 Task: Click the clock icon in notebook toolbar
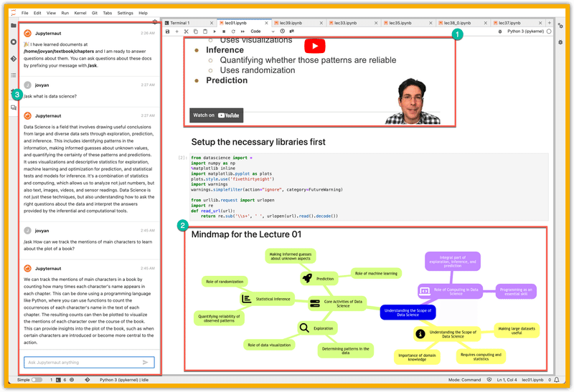(x=282, y=32)
